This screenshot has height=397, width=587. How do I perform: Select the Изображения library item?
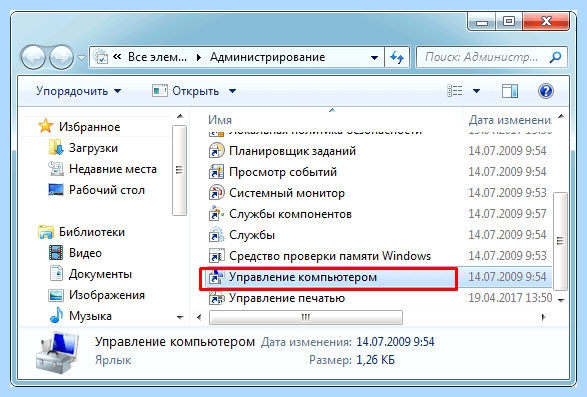coord(107,295)
